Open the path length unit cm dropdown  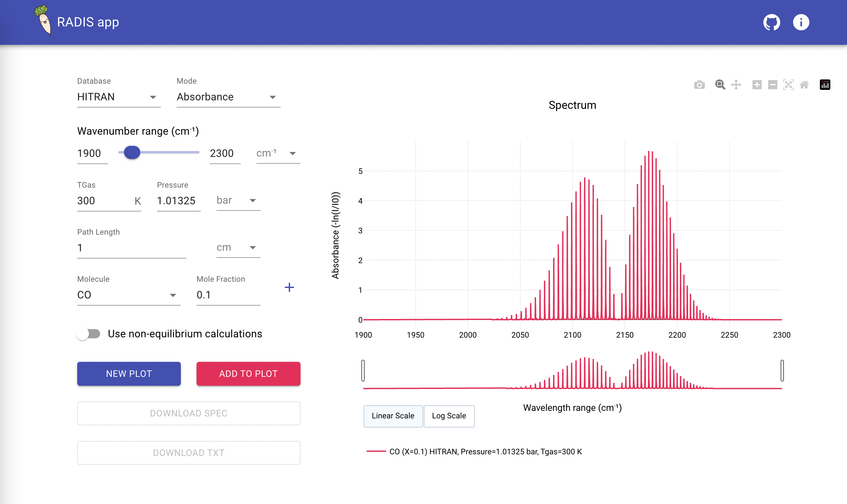(238, 247)
